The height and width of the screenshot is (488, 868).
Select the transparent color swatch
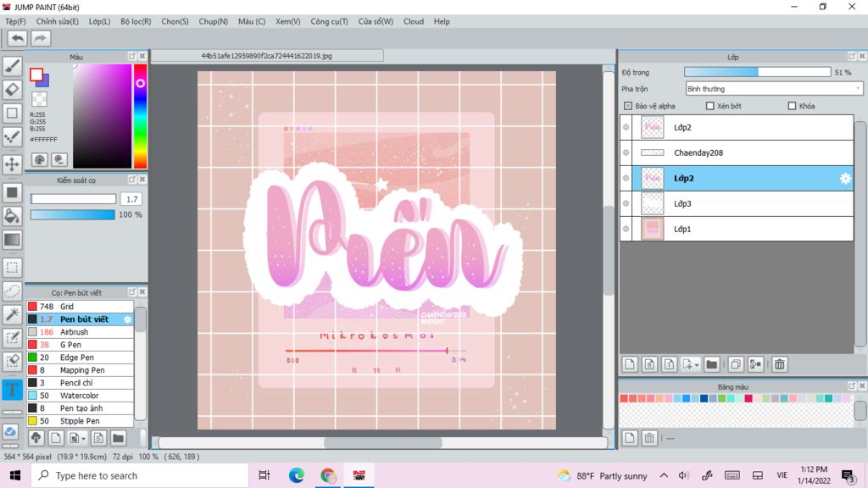39,99
